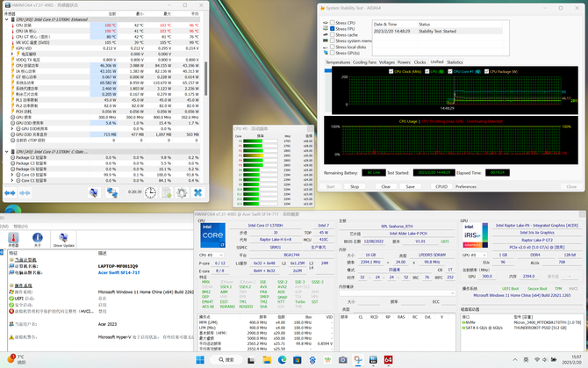The image size is (588, 368).
Task: Click the Driver Update icon in HWiNFO toolbar
Action: [x=64, y=239]
